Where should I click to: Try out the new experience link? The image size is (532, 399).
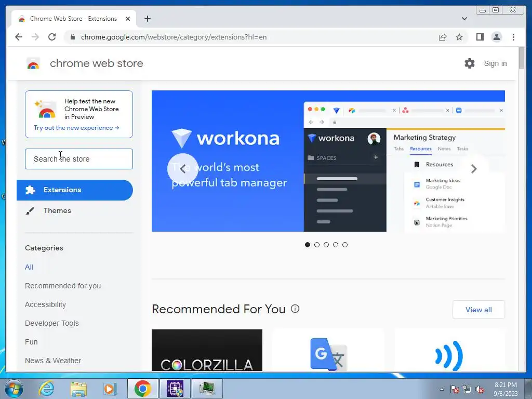click(x=76, y=128)
